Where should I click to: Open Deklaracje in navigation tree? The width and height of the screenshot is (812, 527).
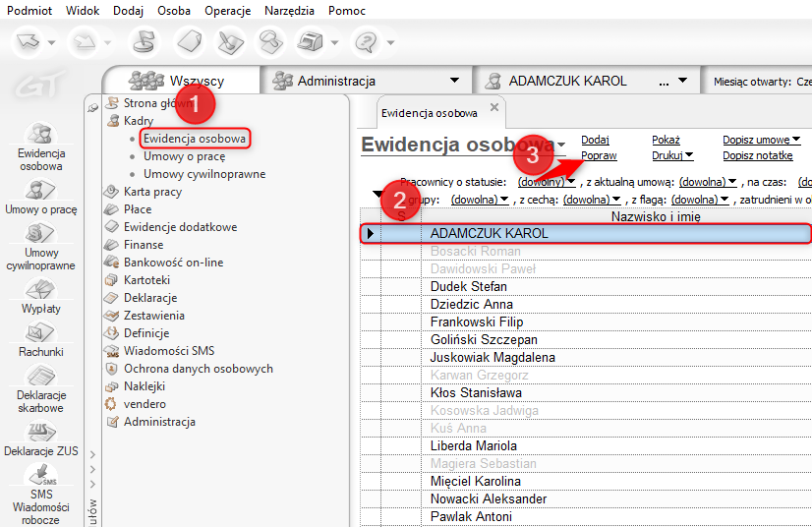pos(150,298)
